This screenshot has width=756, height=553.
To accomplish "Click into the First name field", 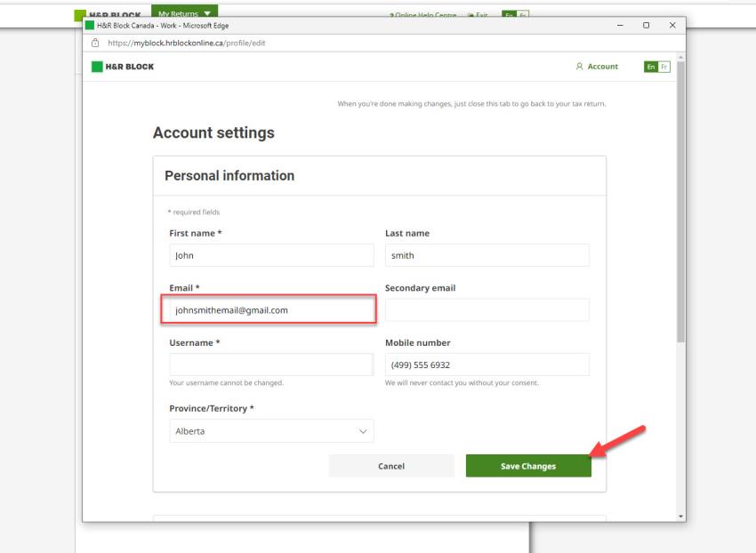I will (271, 255).
